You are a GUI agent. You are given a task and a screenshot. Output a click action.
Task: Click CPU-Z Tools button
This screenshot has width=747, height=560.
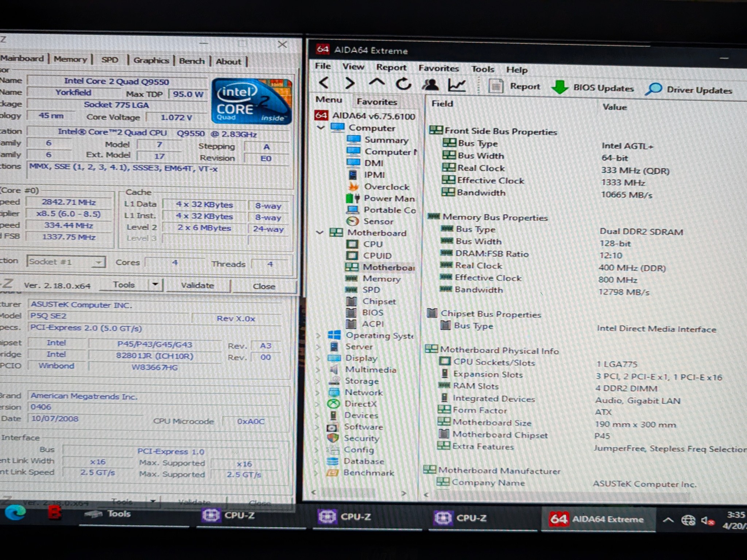click(x=124, y=284)
